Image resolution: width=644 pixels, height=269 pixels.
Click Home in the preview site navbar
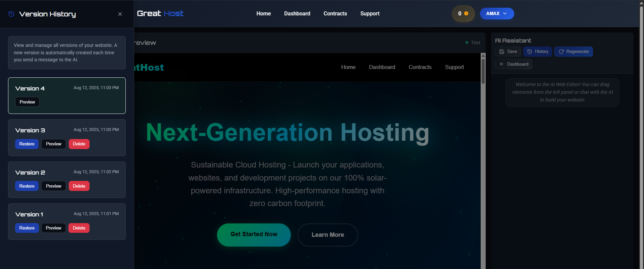point(348,67)
